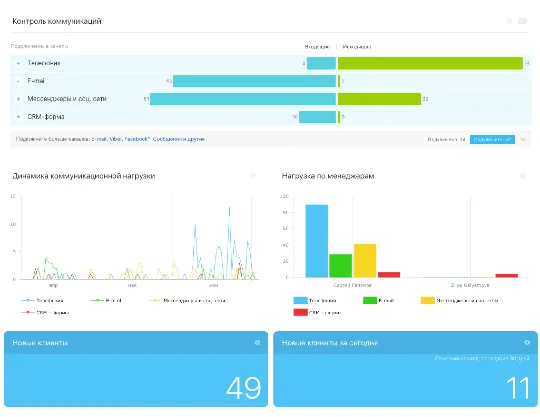
Task: Toggle Телефония line in dynamics chart legend
Action: coord(42,301)
